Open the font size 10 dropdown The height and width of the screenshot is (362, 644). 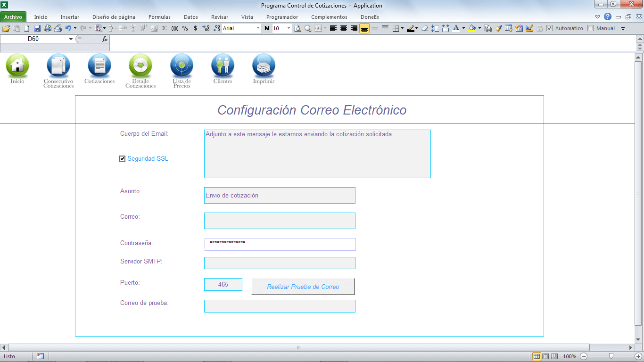289,28
